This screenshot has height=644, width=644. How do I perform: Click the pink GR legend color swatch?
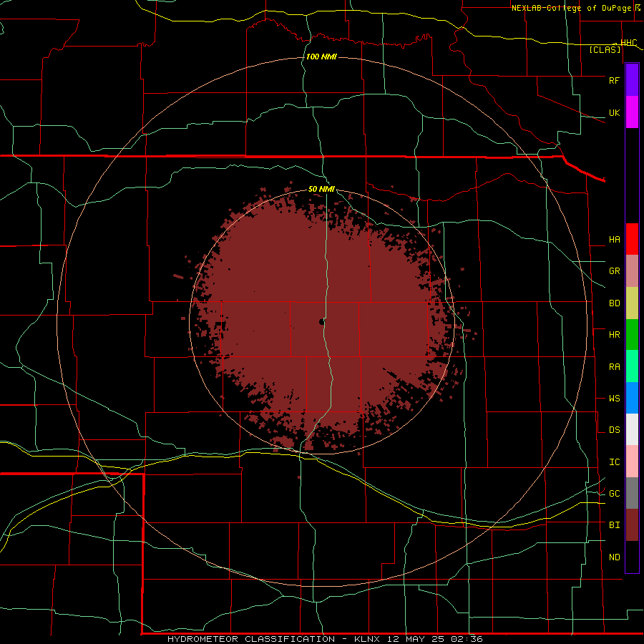632,271
